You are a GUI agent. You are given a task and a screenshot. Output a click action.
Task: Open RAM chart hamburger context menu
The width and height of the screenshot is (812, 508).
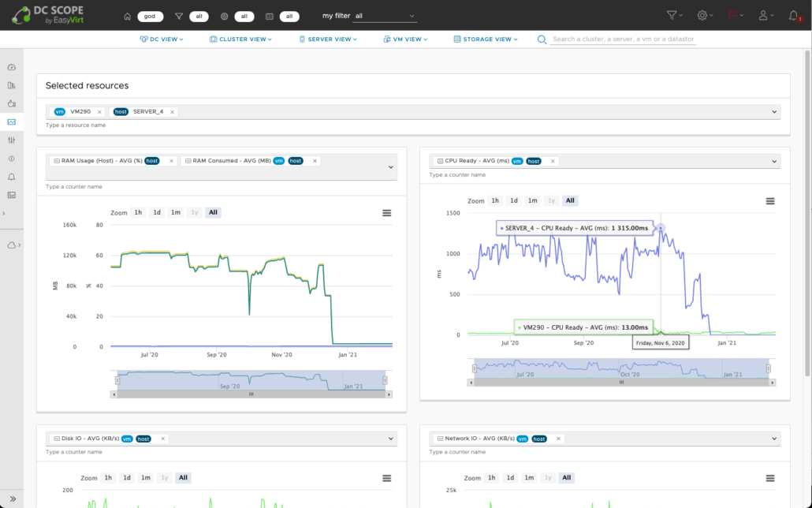click(387, 213)
